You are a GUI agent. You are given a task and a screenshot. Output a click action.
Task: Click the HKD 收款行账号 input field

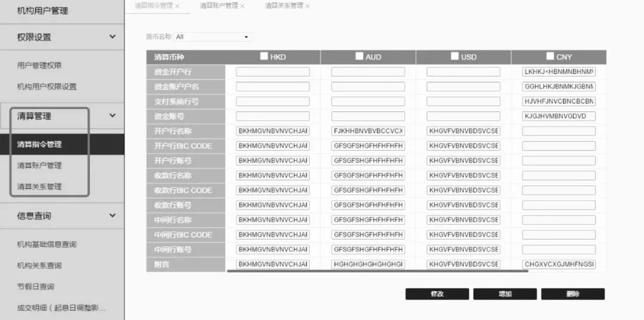coord(273,205)
